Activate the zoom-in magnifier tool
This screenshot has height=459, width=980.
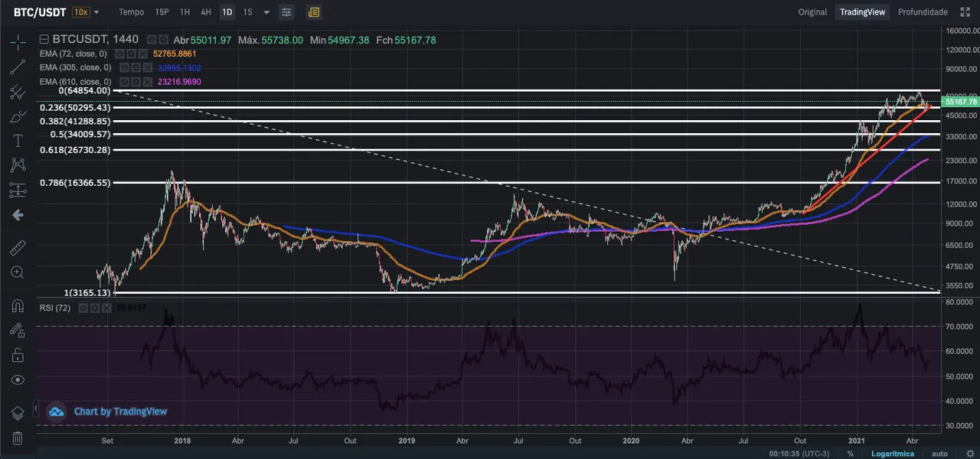(x=18, y=272)
